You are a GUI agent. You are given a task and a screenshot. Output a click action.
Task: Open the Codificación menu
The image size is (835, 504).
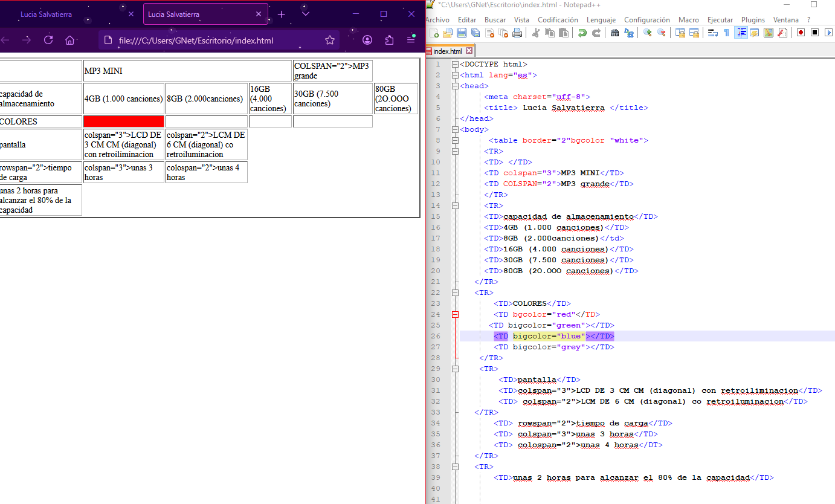[558, 20]
